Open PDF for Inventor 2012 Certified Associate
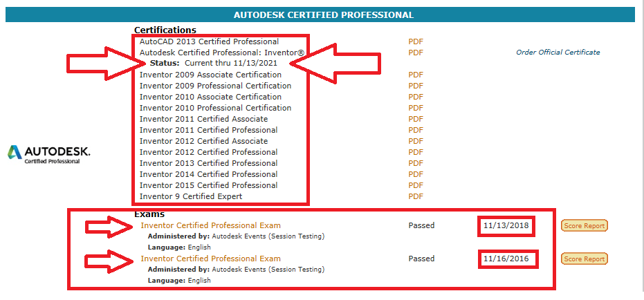 pyautogui.click(x=416, y=141)
